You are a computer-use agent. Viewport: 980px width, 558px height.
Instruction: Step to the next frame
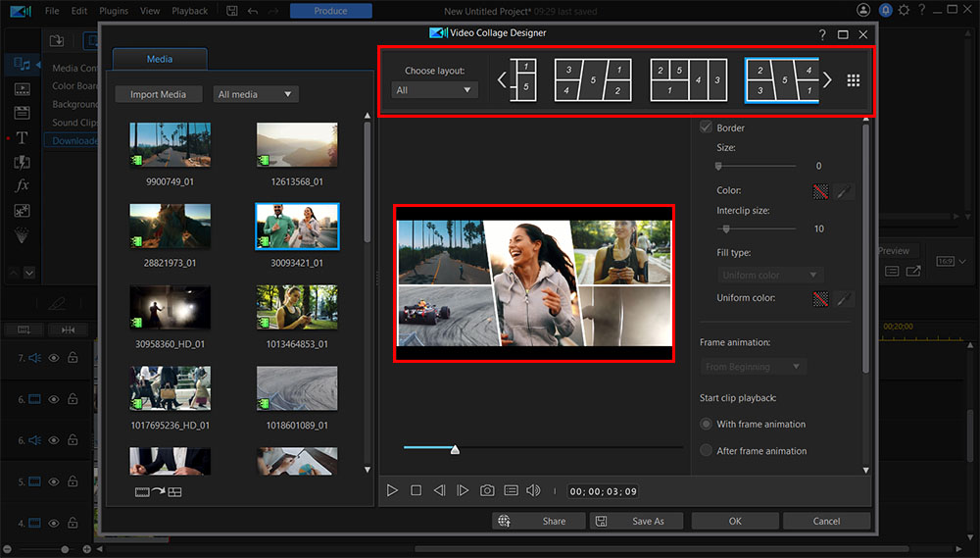pos(463,490)
